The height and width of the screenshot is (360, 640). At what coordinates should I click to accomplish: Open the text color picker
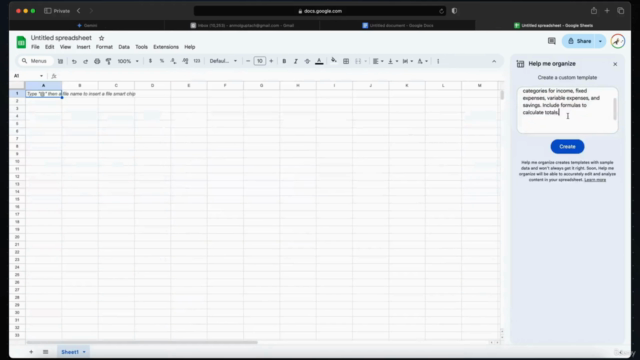319,61
